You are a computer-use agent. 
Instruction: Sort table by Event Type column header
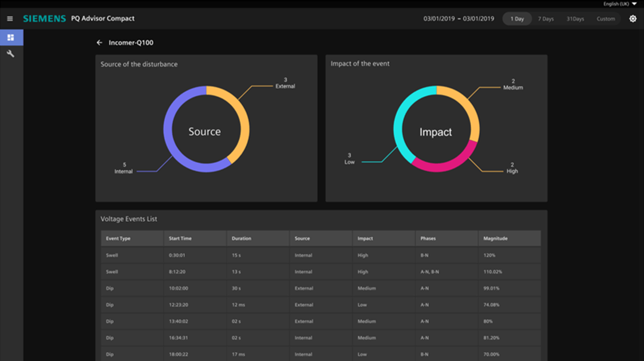pos(118,238)
